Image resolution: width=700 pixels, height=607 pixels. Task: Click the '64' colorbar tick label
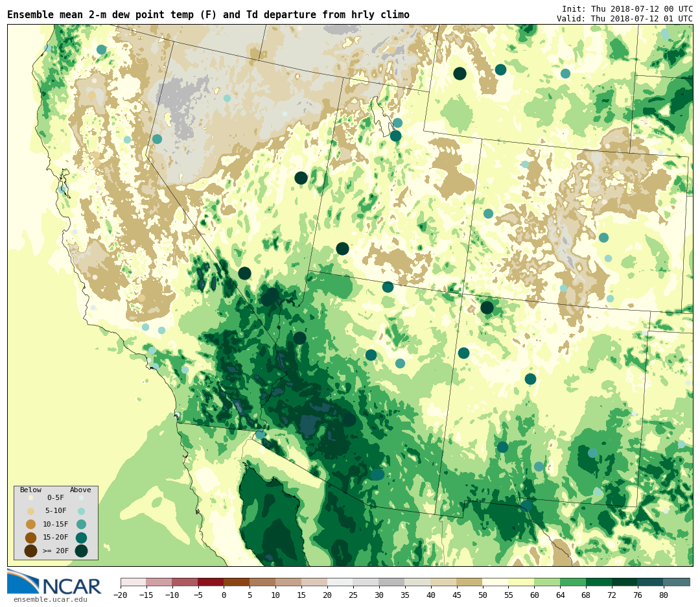pos(560,595)
